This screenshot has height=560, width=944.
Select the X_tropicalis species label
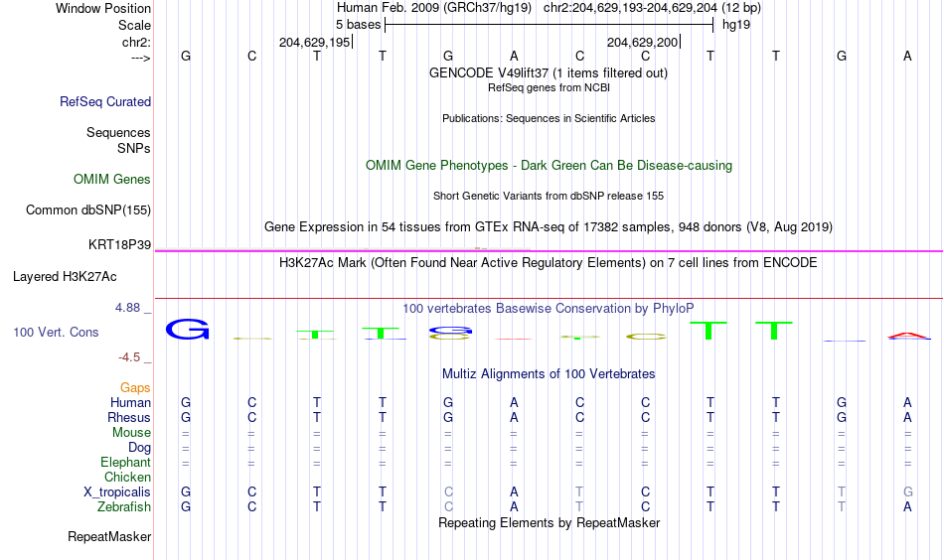(117, 492)
